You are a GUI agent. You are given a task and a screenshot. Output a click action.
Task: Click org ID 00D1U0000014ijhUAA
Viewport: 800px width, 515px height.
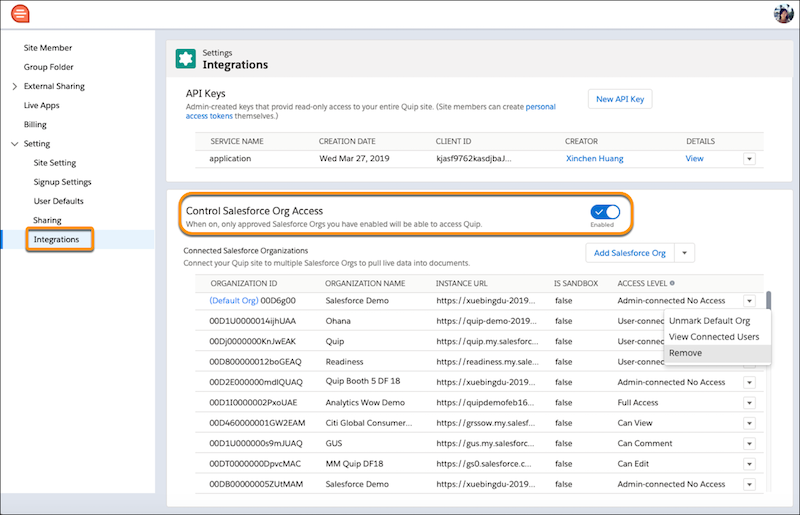click(x=253, y=321)
